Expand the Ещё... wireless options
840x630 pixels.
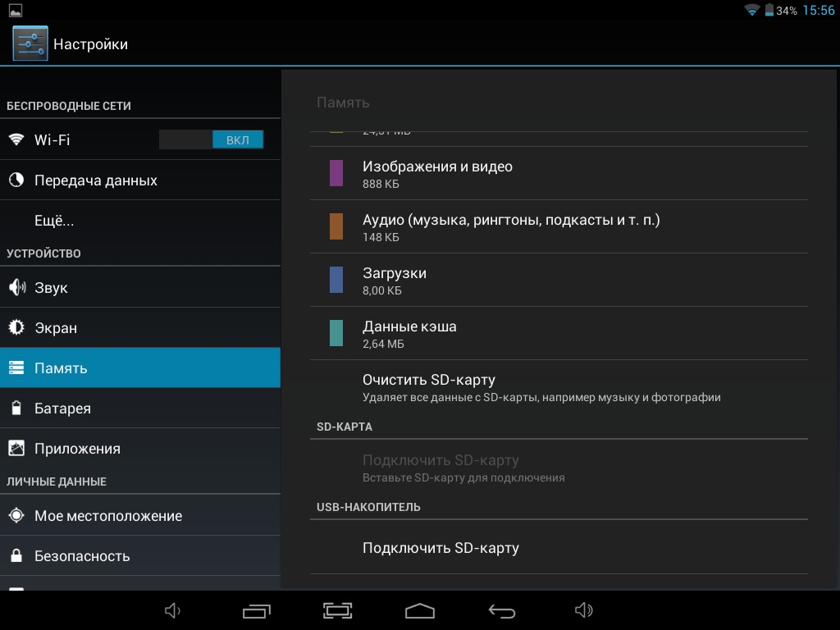54,221
